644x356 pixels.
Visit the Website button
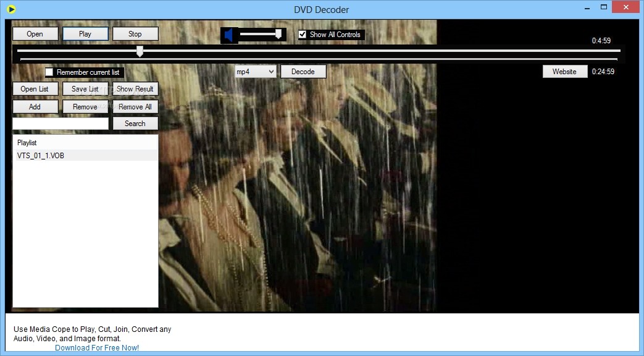pos(564,72)
